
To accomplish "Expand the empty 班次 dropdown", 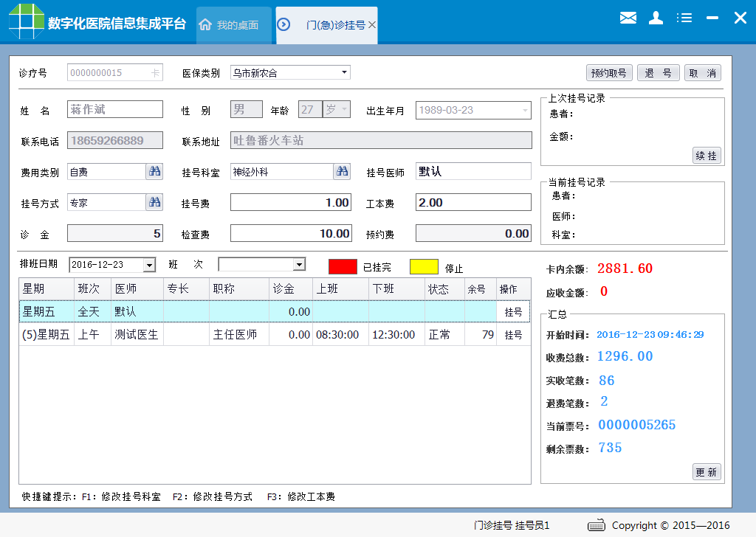I will tap(298, 265).
